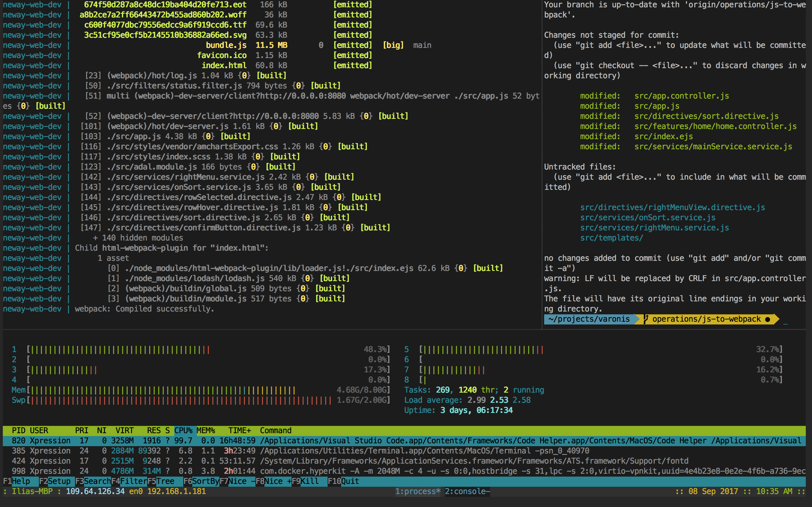Activate F3Search in htop

coord(94,481)
